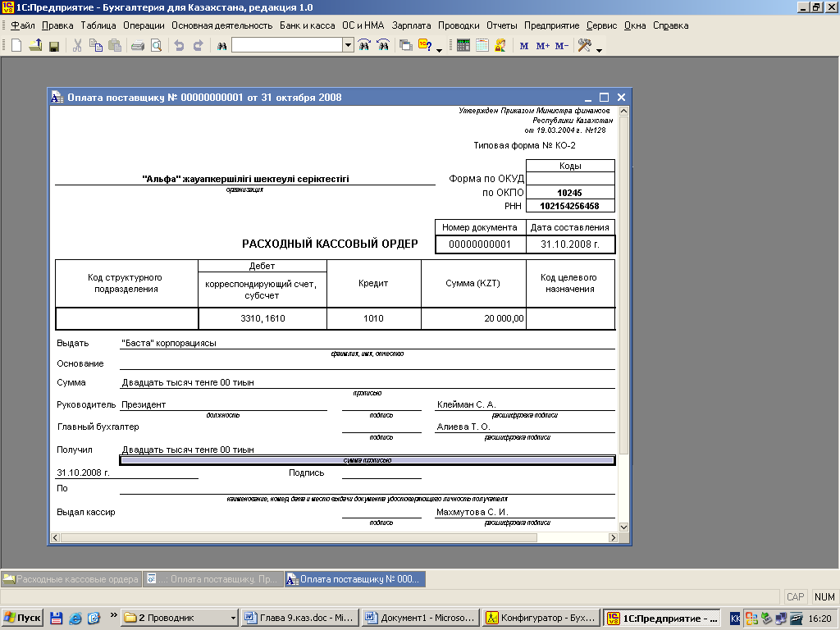Switch to Документ1 Microsoft Word taskbar button
Screen dimensions: 840x630
pyautogui.click(x=420, y=618)
